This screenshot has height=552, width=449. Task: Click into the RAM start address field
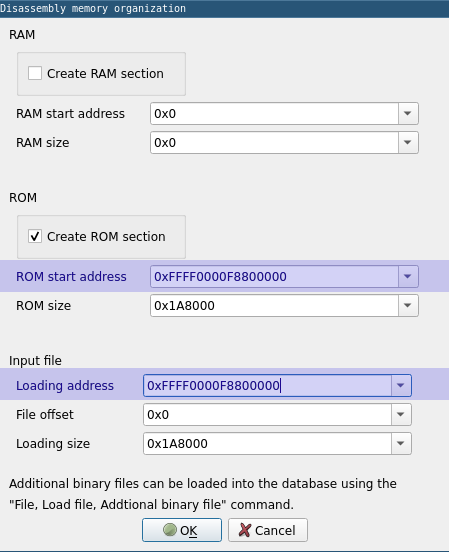point(274,114)
